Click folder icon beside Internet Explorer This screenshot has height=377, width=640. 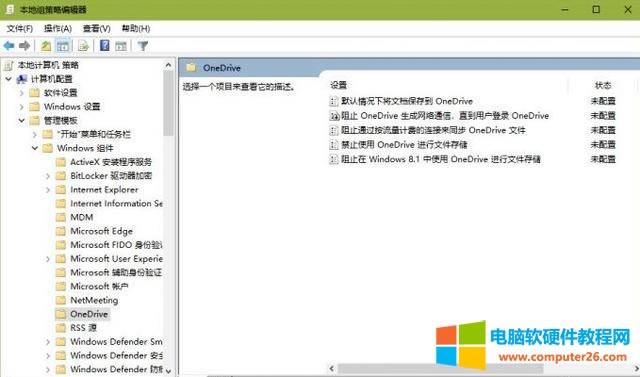pyautogui.click(x=60, y=190)
